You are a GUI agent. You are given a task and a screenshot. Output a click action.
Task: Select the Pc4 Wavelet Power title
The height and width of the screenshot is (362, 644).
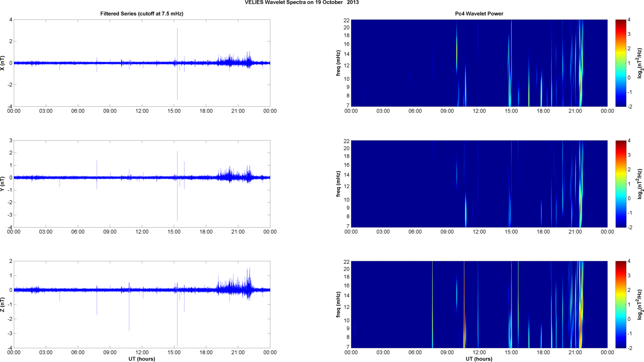[479, 14]
